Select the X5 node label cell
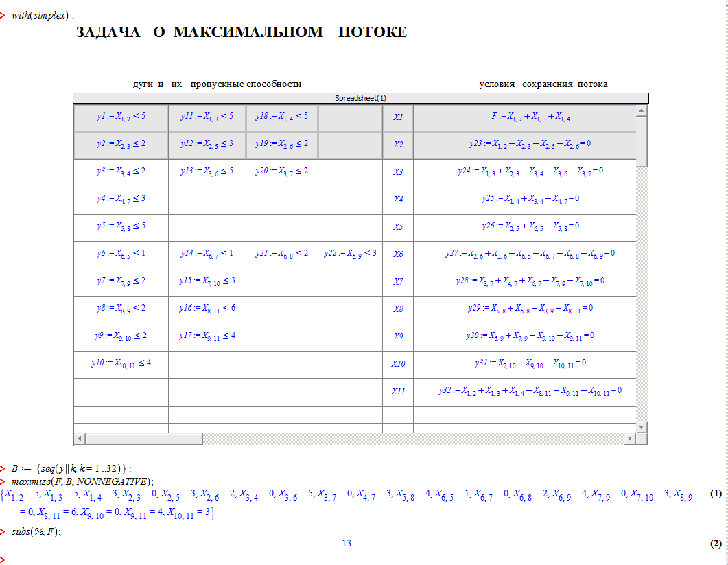The width and height of the screenshot is (728, 565). tap(398, 228)
